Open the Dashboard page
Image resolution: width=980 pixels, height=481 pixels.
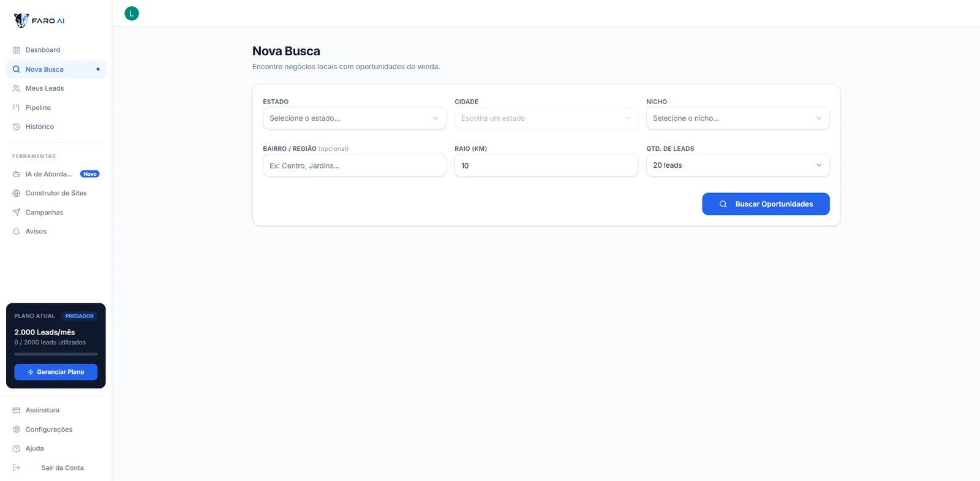[x=56, y=50]
